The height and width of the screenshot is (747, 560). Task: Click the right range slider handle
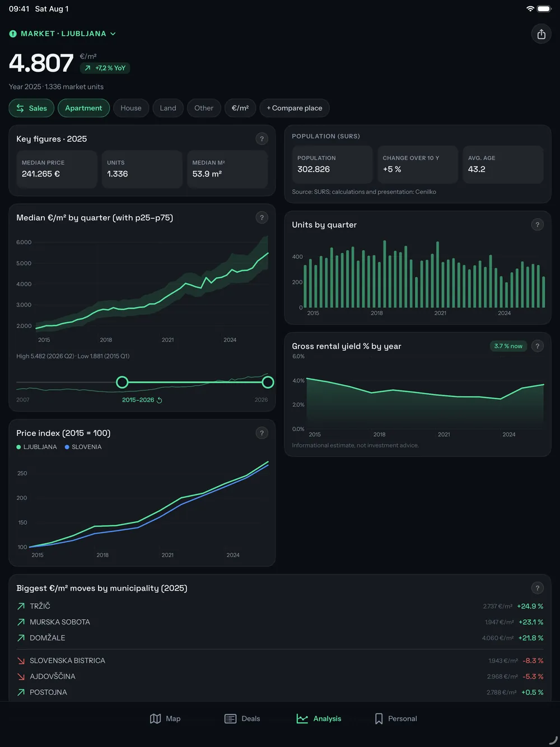click(268, 382)
